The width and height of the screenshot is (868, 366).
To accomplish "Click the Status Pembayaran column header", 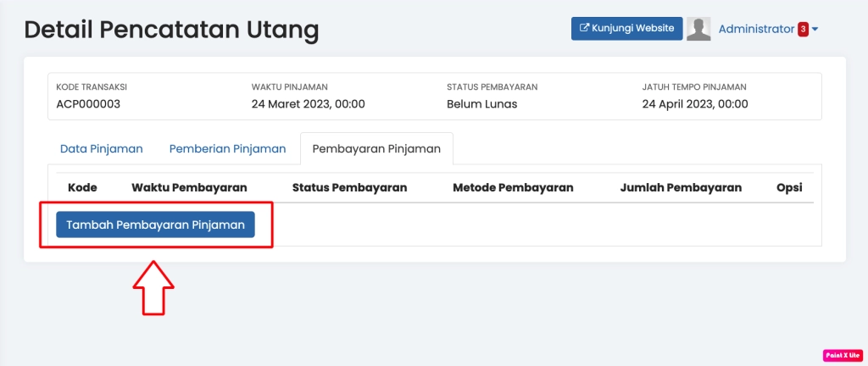I will point(349,187).
